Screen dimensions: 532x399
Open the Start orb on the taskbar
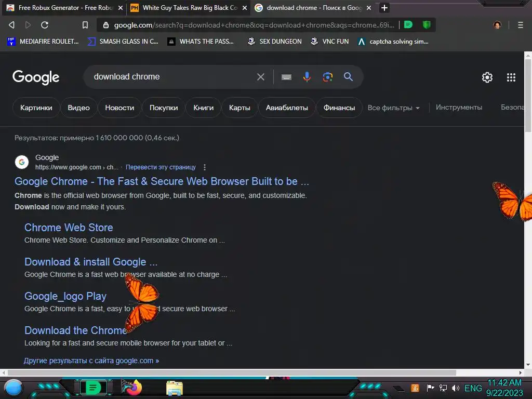pos(14,388)
